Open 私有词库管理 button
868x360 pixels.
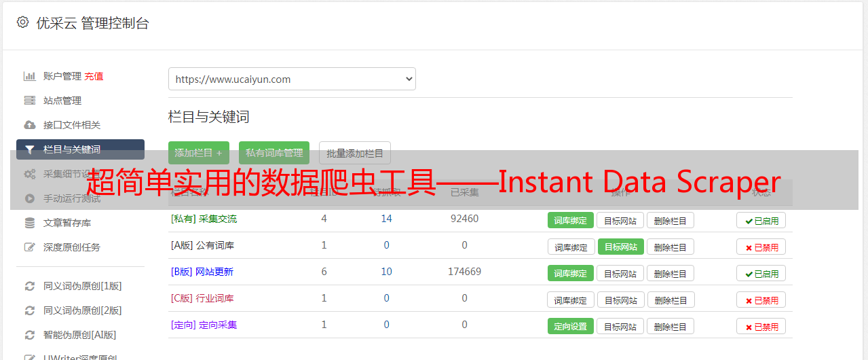274,153
